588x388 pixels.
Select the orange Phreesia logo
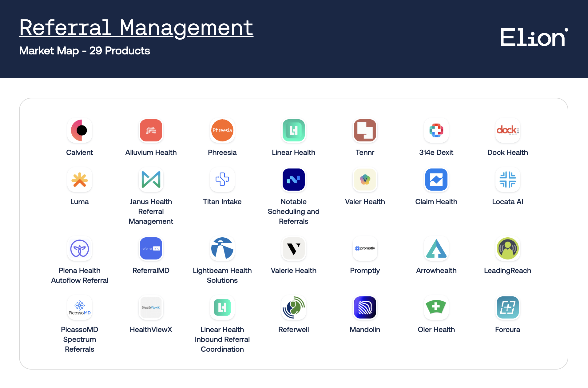click(222, 130)
